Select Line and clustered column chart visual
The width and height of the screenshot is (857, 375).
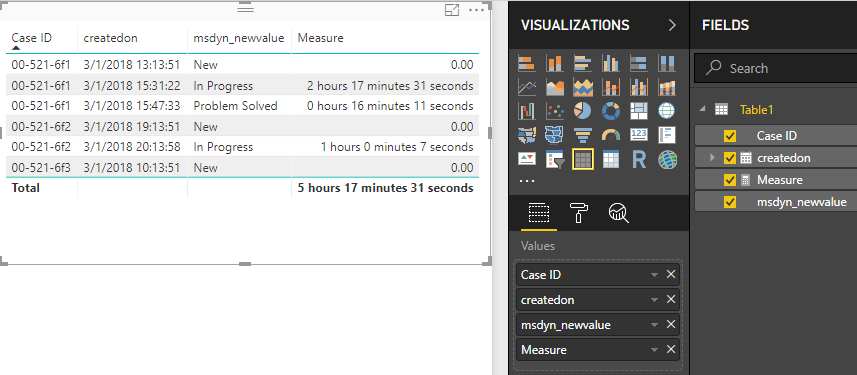[639, 87]
